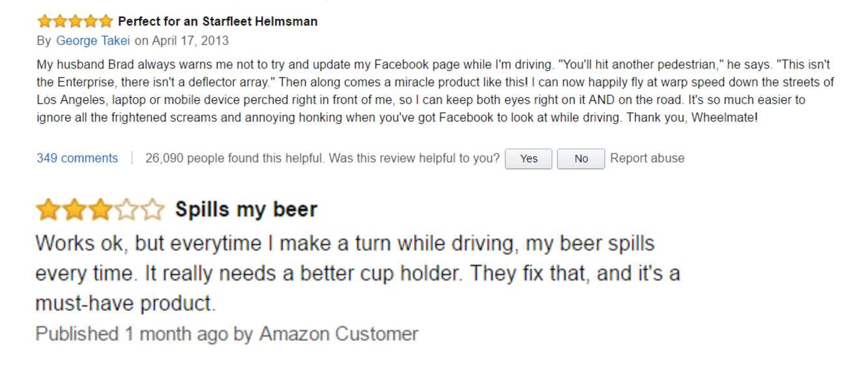
Task: Click the first star of the Spills my beer review
Action: click(50, 209)
